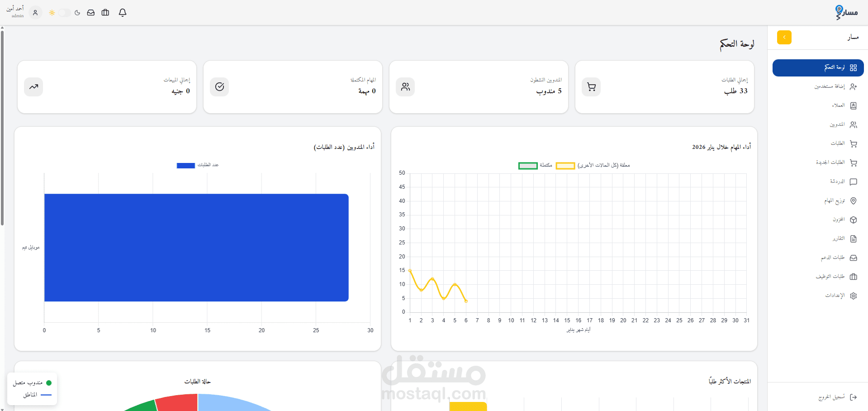
Task: Click the مندوب متصل legend entry
Action: [x=32, y=383]
